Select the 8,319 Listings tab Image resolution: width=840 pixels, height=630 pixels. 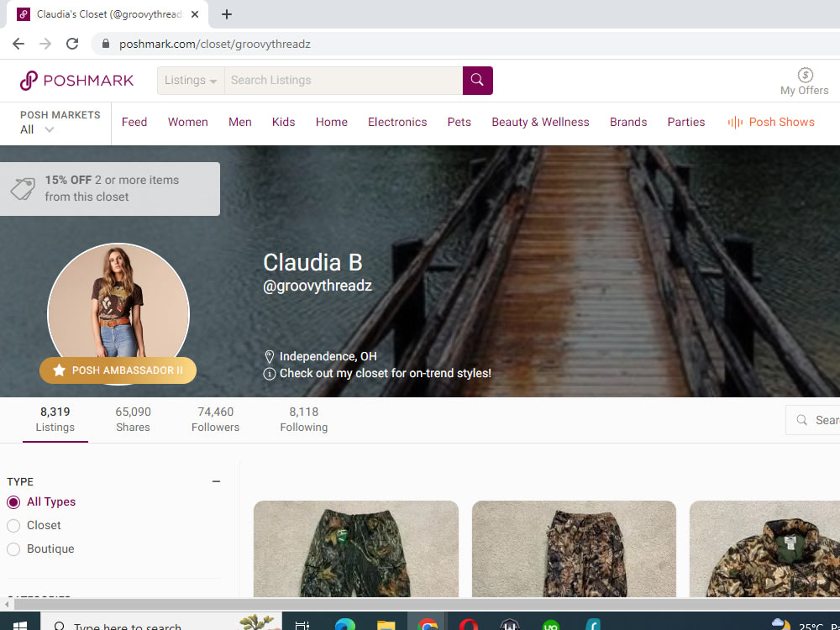coord(55,419)
